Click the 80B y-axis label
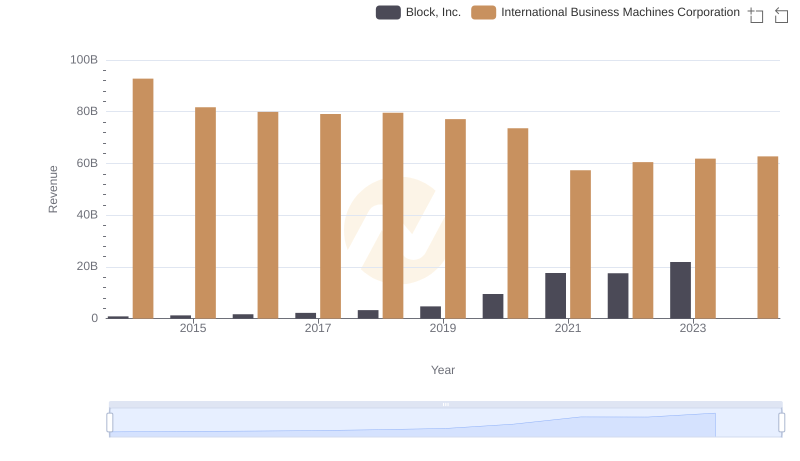 (x=87, y=111)
